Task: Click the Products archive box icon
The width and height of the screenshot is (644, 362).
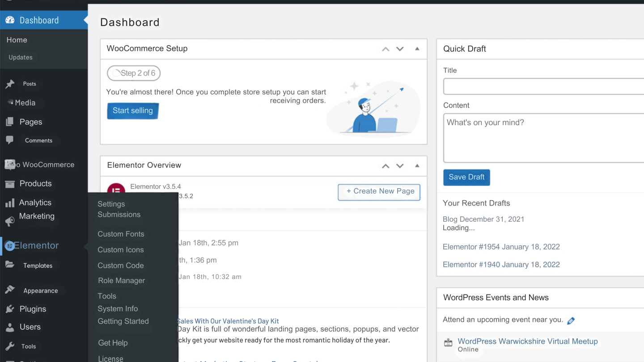Action: [9, 184]
